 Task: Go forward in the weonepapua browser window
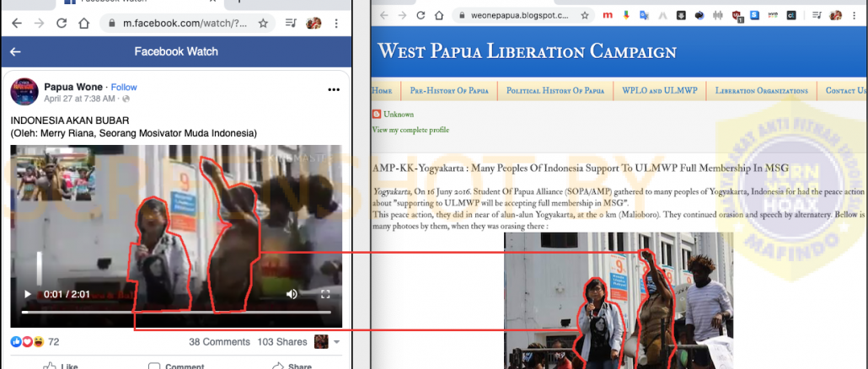click(x=403, y=15)
